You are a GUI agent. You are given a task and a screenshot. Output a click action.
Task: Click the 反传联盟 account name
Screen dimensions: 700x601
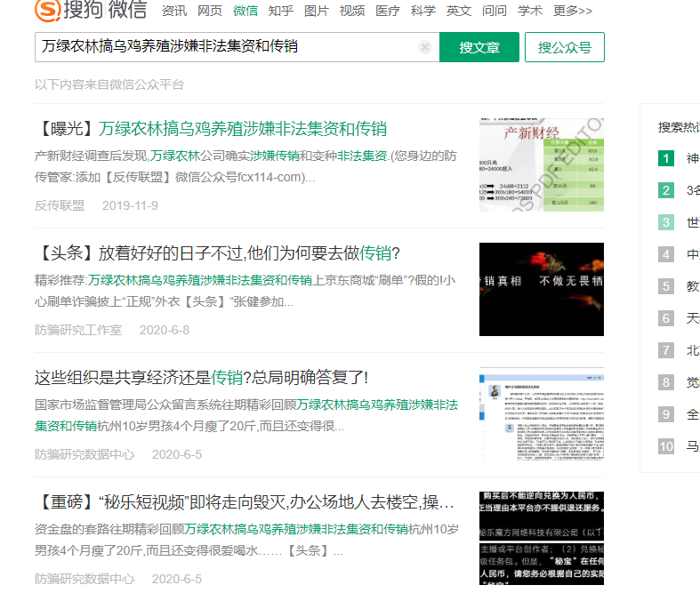[x=60, y=205]
